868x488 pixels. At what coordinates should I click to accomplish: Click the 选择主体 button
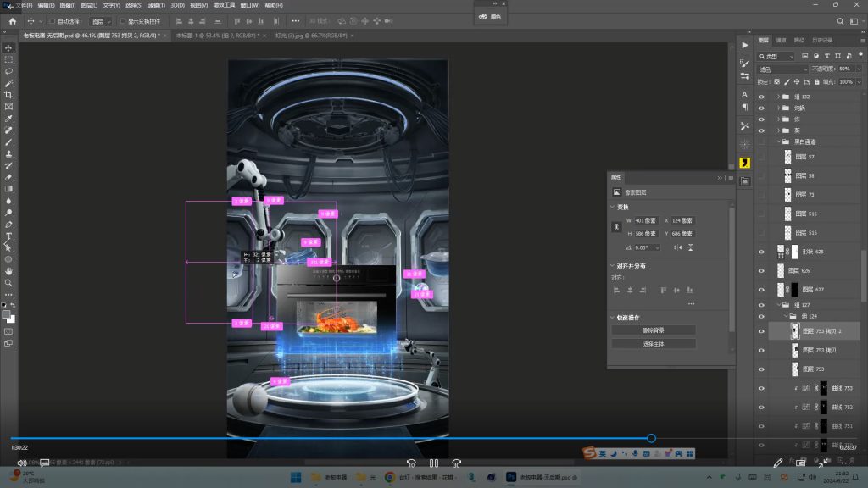tap(653, 344)
